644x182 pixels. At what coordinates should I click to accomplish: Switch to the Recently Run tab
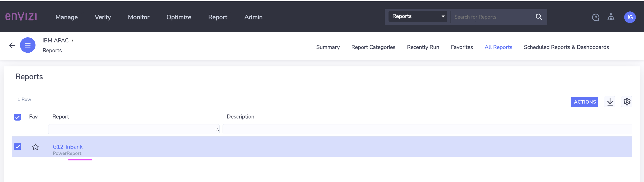coord(423,47)
